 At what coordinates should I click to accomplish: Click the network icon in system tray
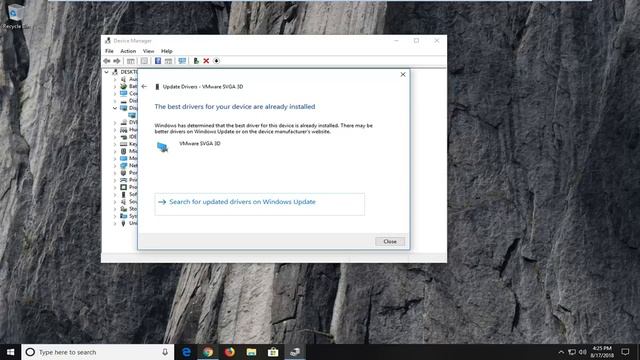(x=572, y=352)
